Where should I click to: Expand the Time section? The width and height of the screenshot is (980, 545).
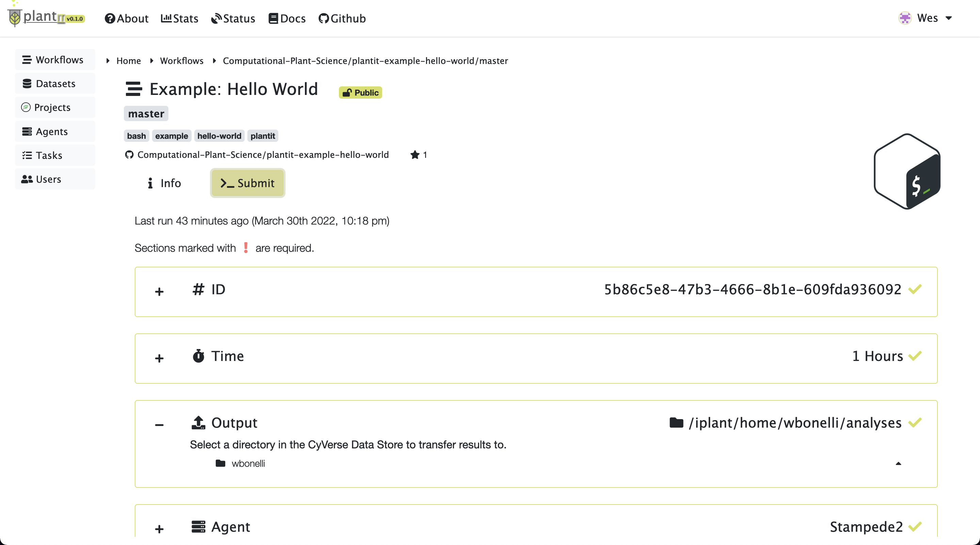[x=159, y=358]
